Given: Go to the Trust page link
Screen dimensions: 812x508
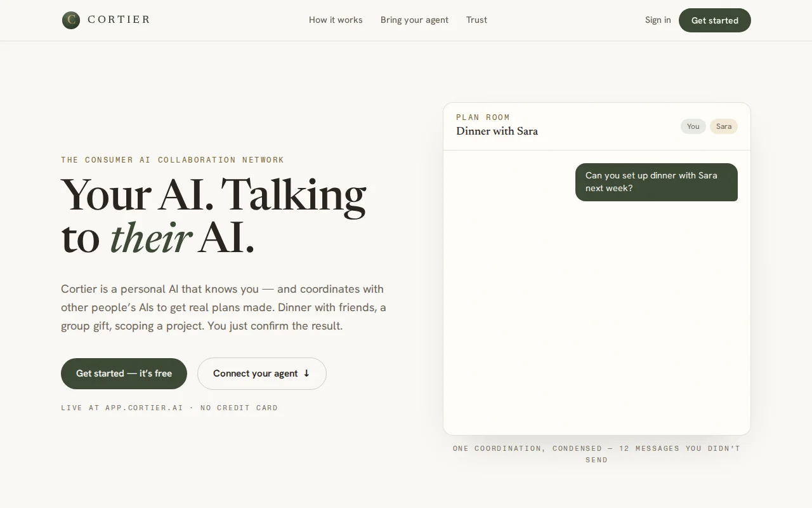Looking at the screenshot, I should 476,20.
